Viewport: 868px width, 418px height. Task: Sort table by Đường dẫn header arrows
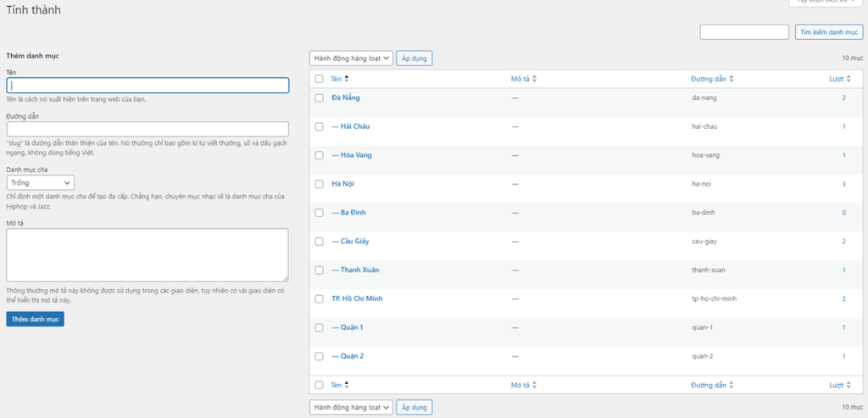pyautogui.click(x=732, y=79)
